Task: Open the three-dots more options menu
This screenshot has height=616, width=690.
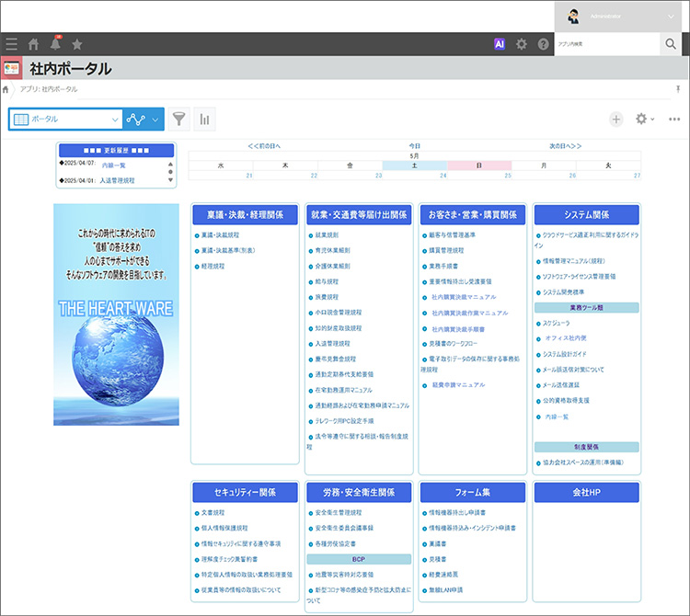Action: (x=674, y=120)
